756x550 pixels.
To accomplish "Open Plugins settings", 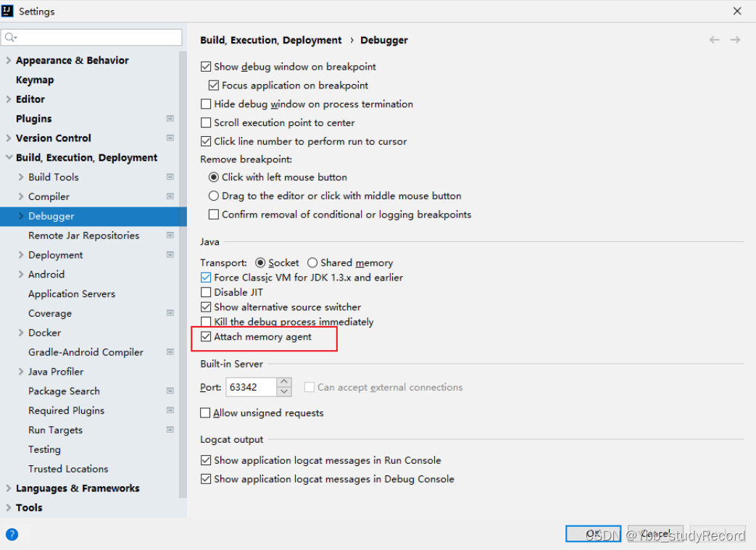I will pos(34,119).
